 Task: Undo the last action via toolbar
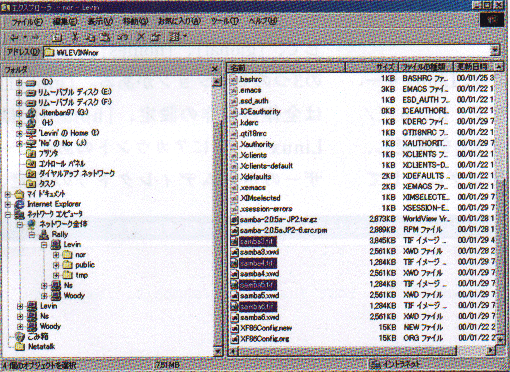coord(122,37)
